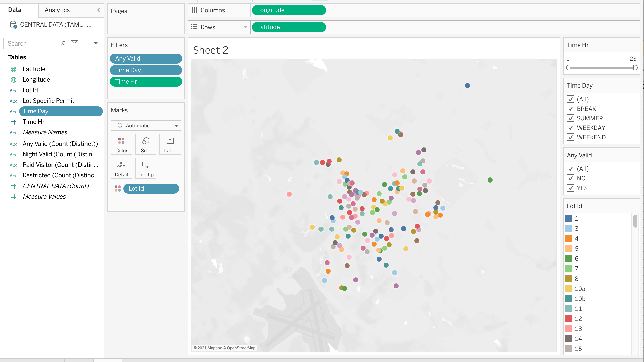Screen dimensions: 644x362
Task: Toggle the WEEKEND checkbox
Action: click(571, 137)
